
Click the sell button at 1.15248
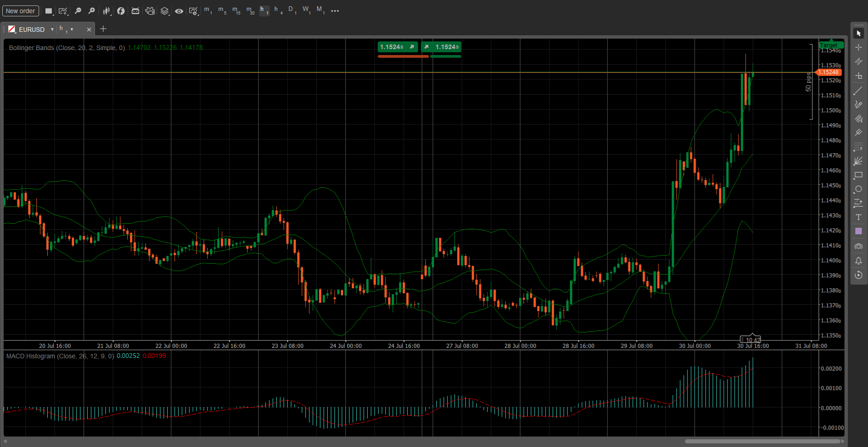pyautogui.click(x=398, y=47)
